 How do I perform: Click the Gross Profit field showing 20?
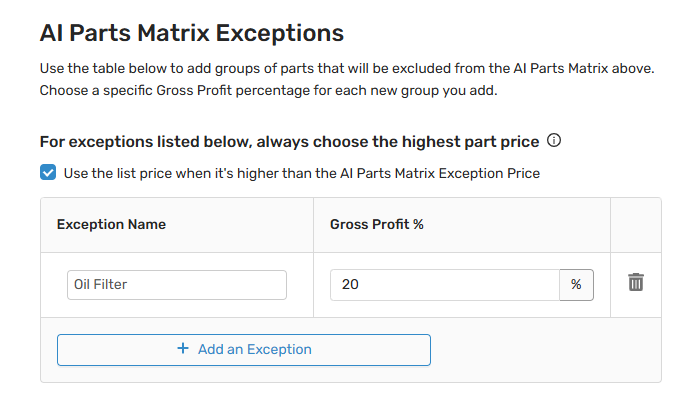point(444,284)
